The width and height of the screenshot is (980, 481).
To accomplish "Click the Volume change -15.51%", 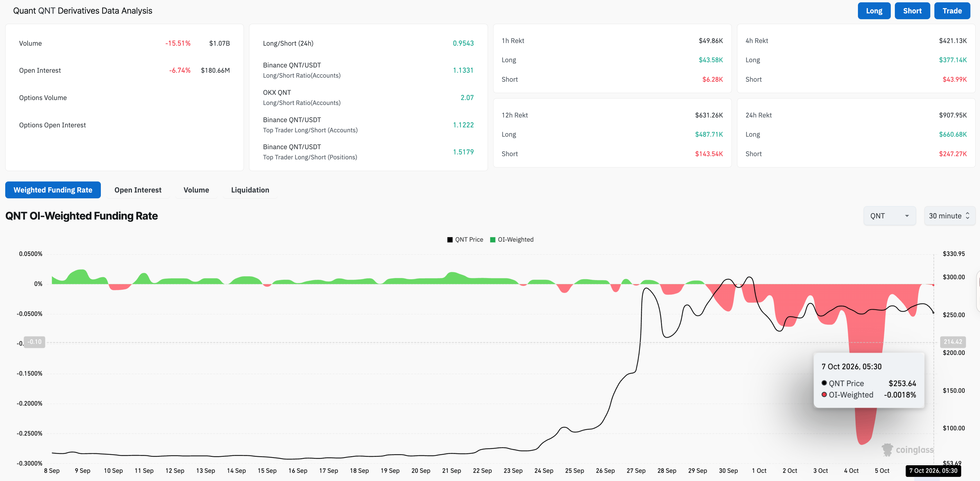I will [x=178, y=43].
